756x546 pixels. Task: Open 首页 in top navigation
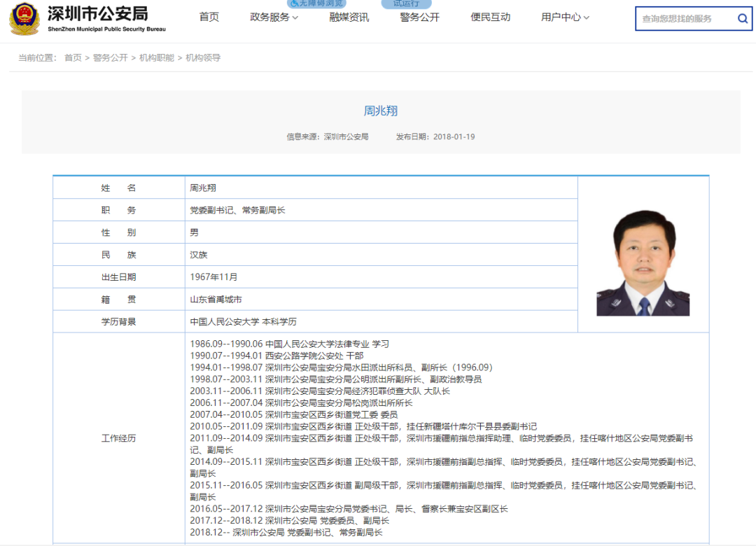[x=209, y=17]
